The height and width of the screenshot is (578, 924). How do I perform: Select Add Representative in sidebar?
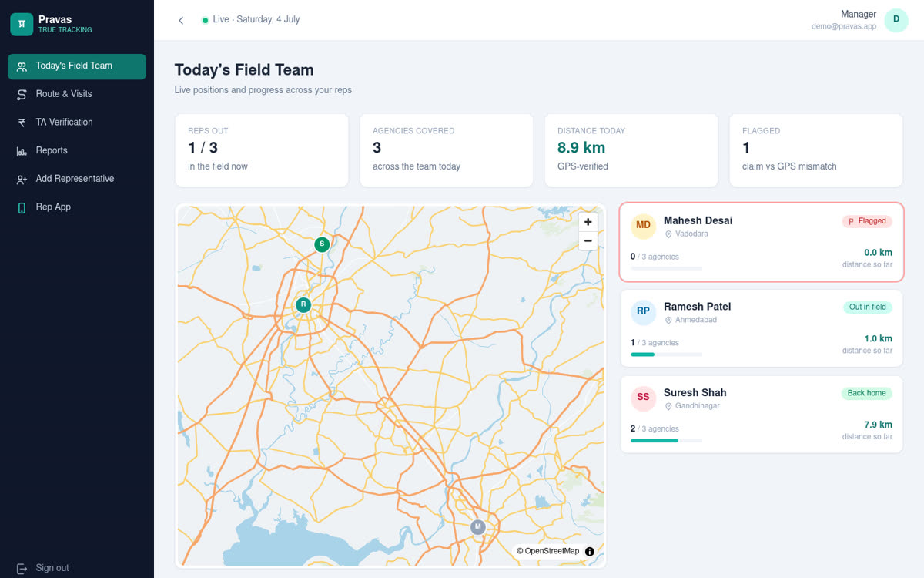(77, 179)
